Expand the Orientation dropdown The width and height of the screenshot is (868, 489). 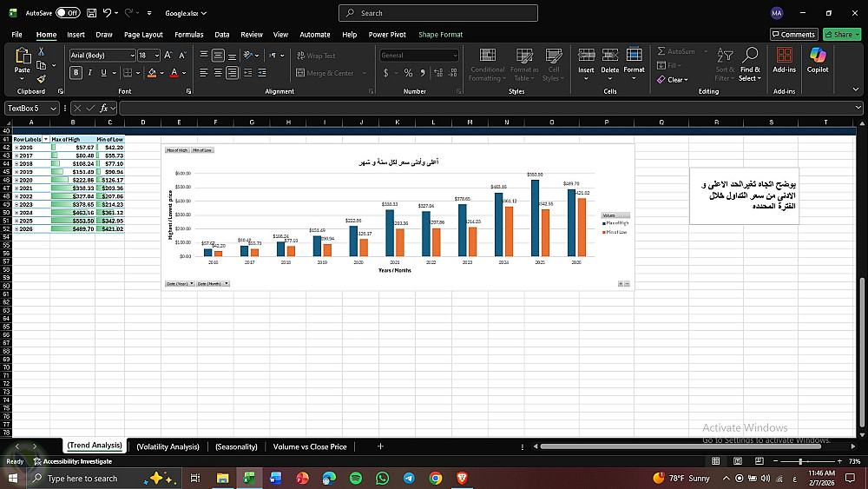(257, 56)
